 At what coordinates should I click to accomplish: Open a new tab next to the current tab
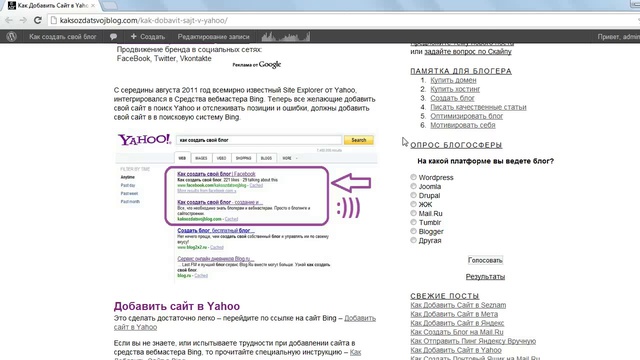point(109,6)
